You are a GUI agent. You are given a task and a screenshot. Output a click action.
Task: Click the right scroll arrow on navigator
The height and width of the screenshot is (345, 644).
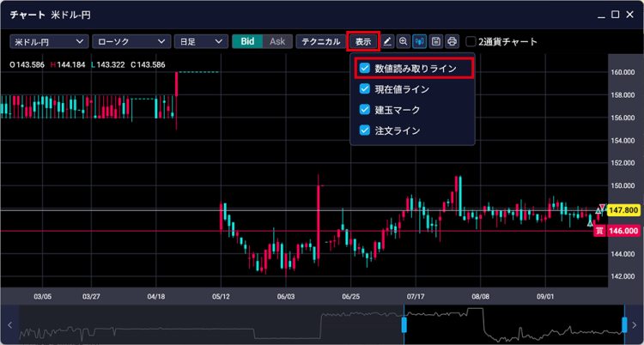click(635, 325)
